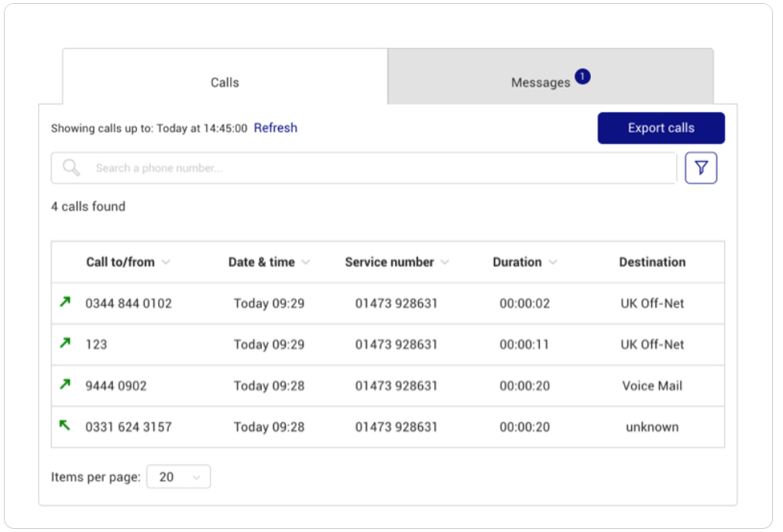
Task: Click the Voice Mail destination cell
Action: [x=652, y=386]
